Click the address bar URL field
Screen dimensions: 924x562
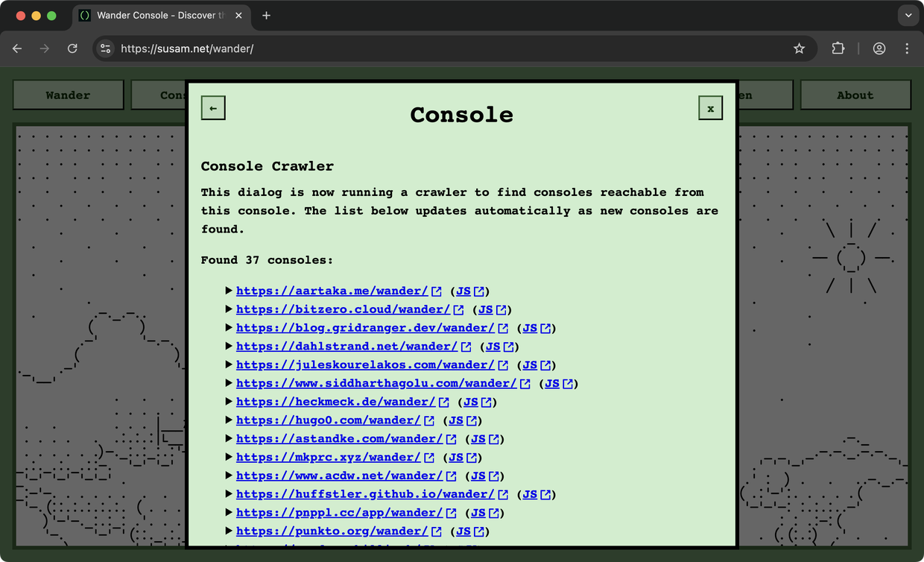(447, 48)
